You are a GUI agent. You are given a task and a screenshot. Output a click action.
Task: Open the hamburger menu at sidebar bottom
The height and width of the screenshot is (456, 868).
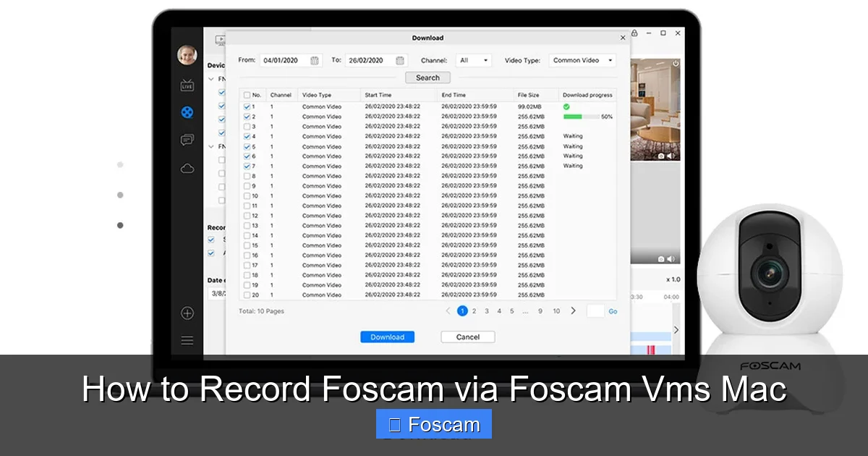[x=187, y=339]
